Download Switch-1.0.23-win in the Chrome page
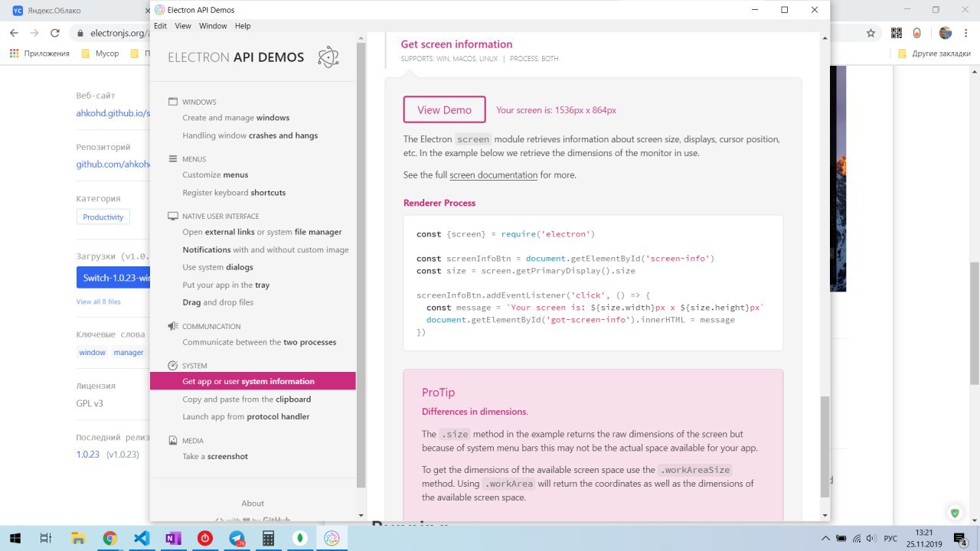 click(x=113, y=277)
